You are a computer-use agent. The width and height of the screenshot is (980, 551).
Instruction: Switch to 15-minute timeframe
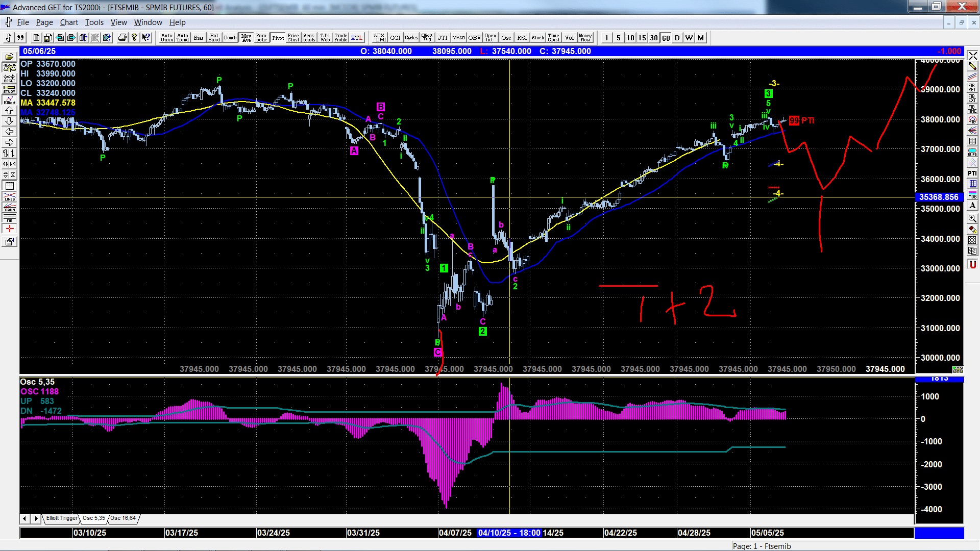tap(642, 38)
